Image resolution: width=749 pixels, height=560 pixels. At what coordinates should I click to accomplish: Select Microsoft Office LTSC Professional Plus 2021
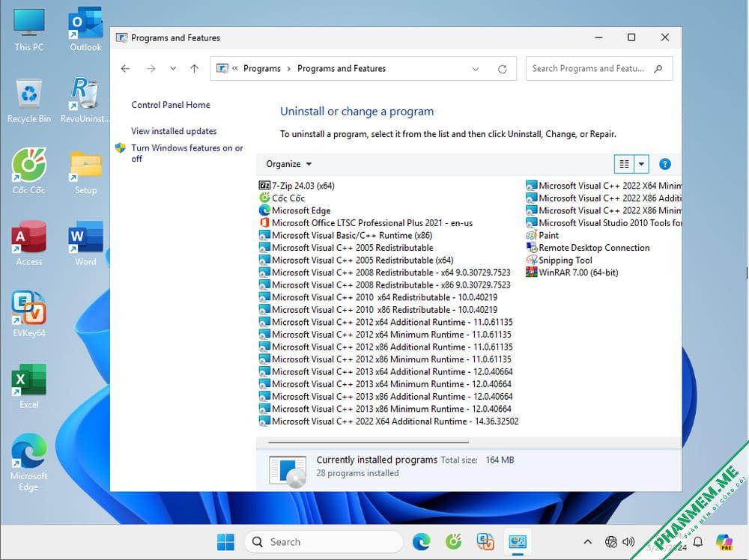click(x=366, y=223)
